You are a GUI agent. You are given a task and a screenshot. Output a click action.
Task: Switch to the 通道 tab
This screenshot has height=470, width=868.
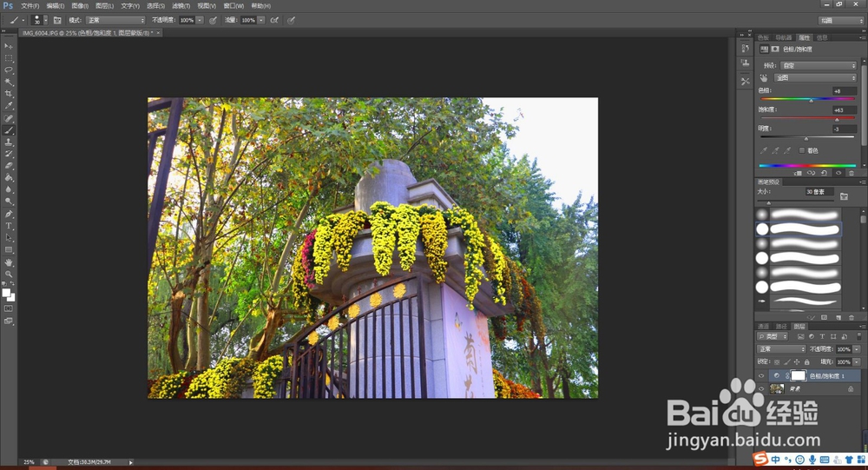coord(763,327)
